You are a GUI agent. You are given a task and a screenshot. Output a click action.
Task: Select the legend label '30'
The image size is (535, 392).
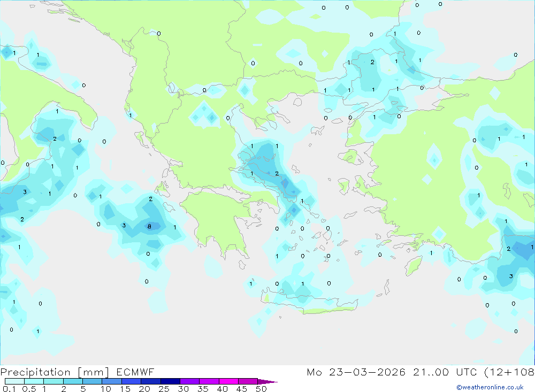[184, 389]
